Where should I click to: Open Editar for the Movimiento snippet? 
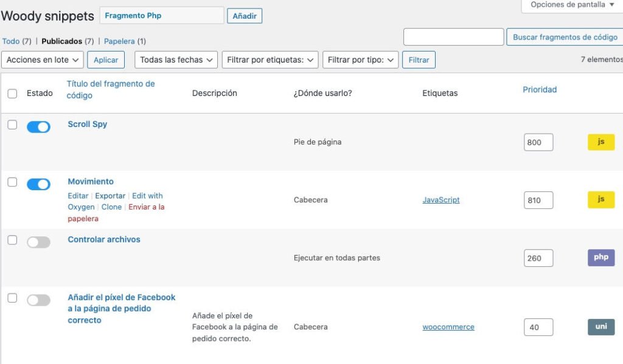click(77, 195)
